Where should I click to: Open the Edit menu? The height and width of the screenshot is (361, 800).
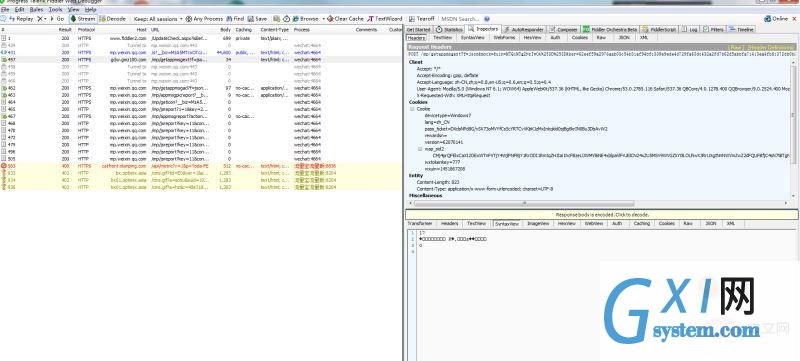tap(19, 10)
